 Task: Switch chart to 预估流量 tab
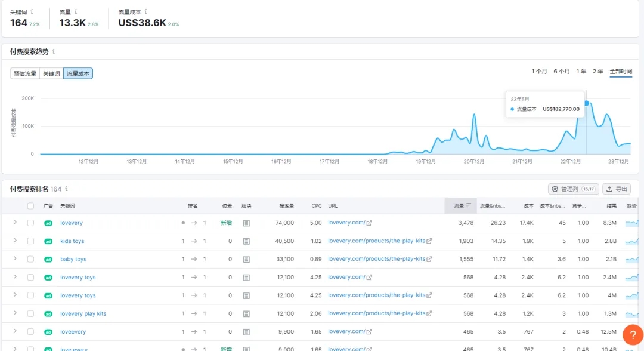click(25, 73)
